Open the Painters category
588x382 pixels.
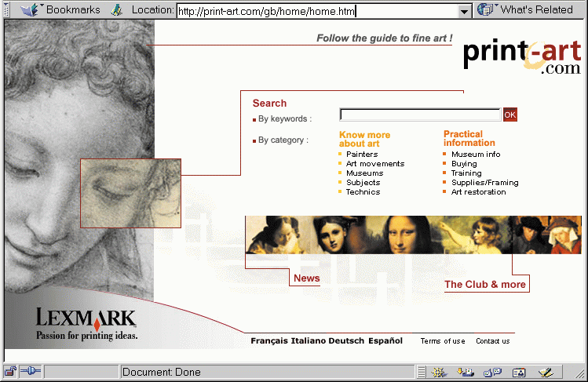pyautogui.click(x=362, y=154)
